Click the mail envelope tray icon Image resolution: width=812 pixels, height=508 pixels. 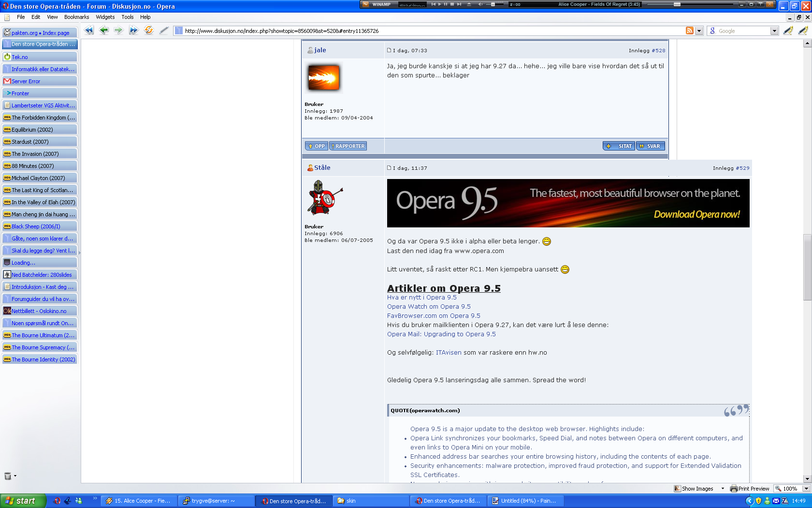pyautogui.click(x=776, y=501)
